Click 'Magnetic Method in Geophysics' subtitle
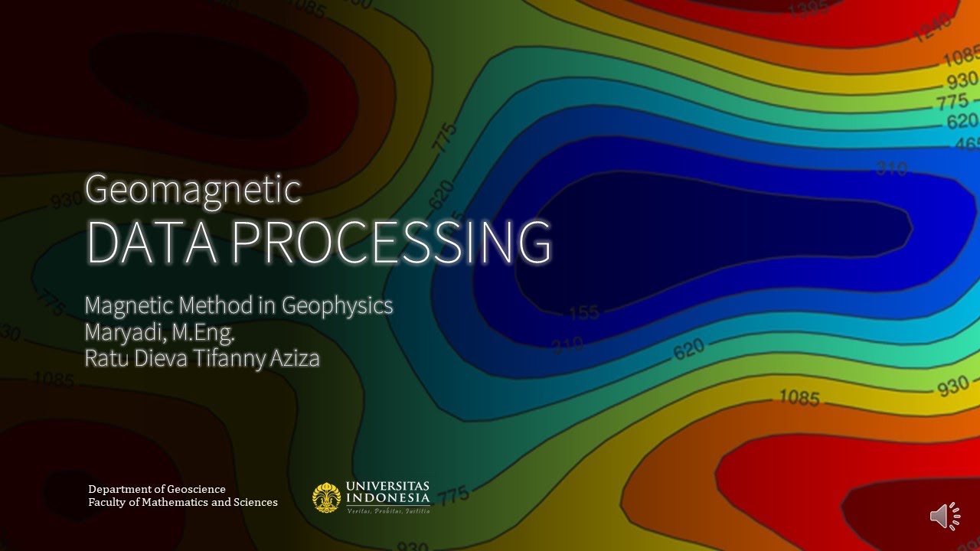 point(239,306)
